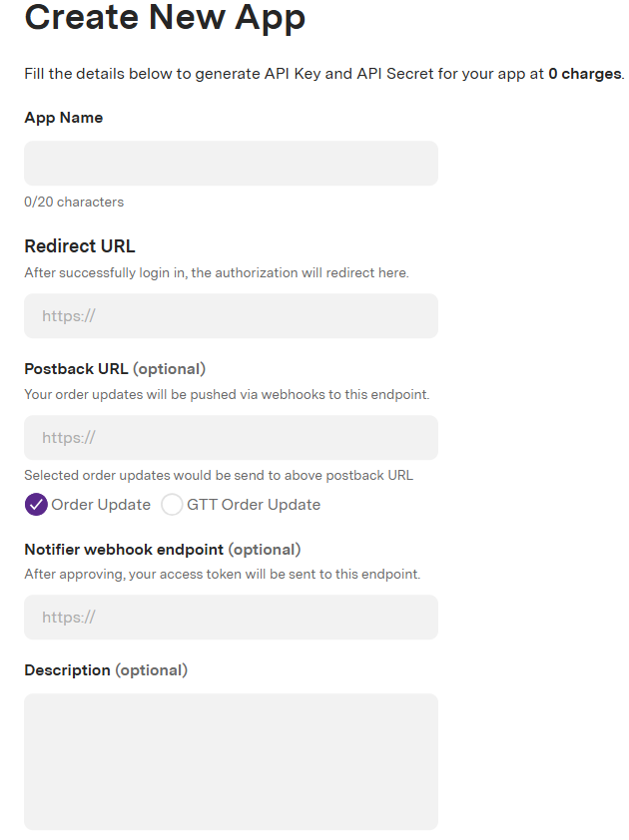Select the Postback URL input field
This screenshot has width=629, height=840.
(231, 438)
